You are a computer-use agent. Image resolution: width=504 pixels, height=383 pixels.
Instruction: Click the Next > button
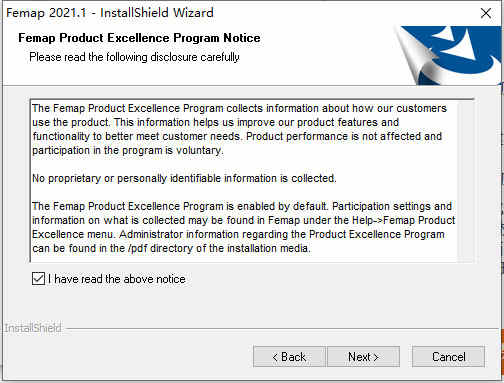[363, 357]
